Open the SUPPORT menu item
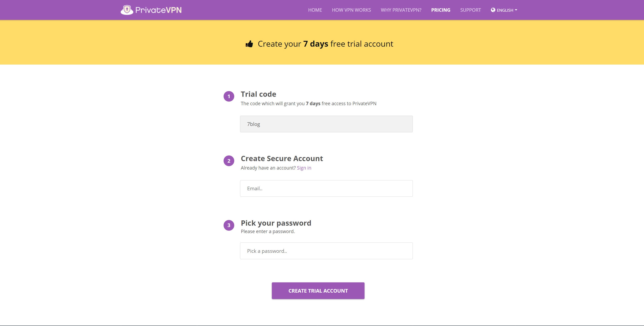Viewport: 644px width, 326px height. (470, 10)
